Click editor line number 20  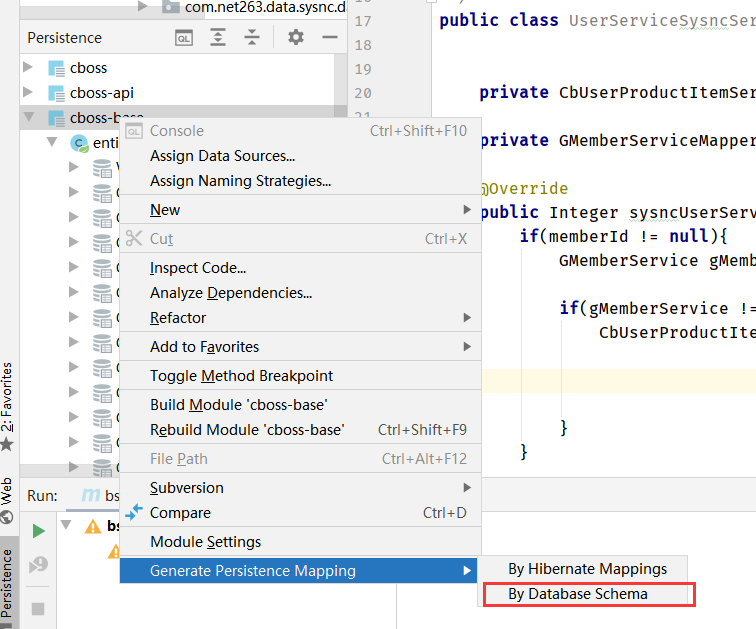363,93
